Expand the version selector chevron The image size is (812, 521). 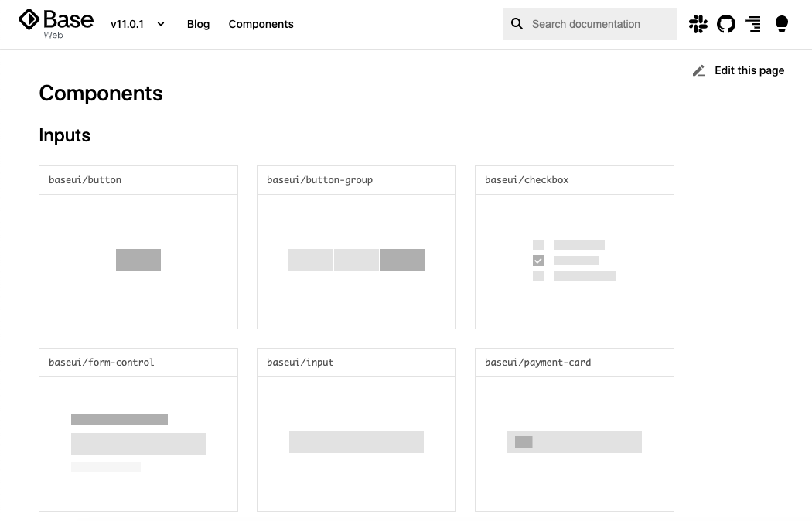tap(160, 24)
